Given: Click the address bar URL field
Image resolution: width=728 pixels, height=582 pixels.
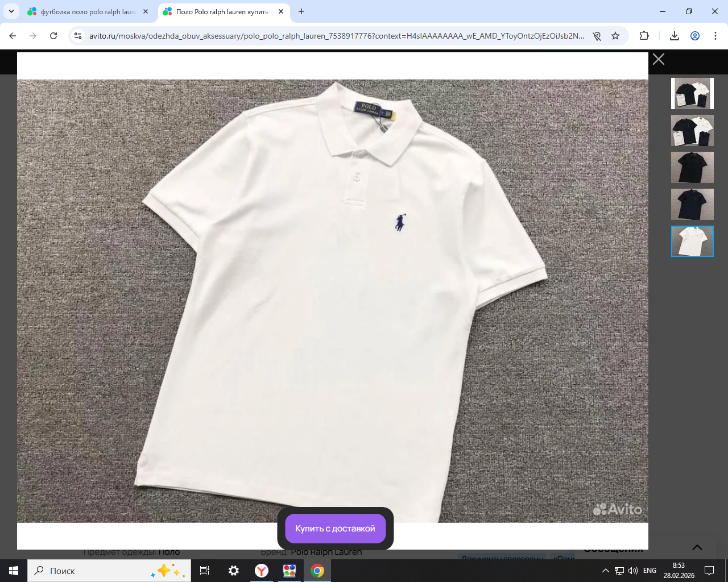Looking at the screenshot, I should (x=336, y=36).
